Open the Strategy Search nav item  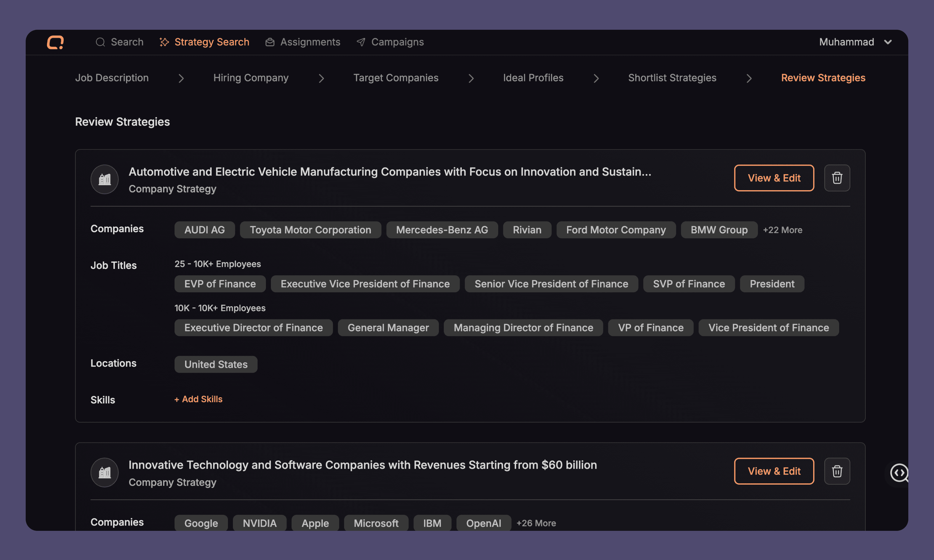pyautogui.click(x=204, y=42)
